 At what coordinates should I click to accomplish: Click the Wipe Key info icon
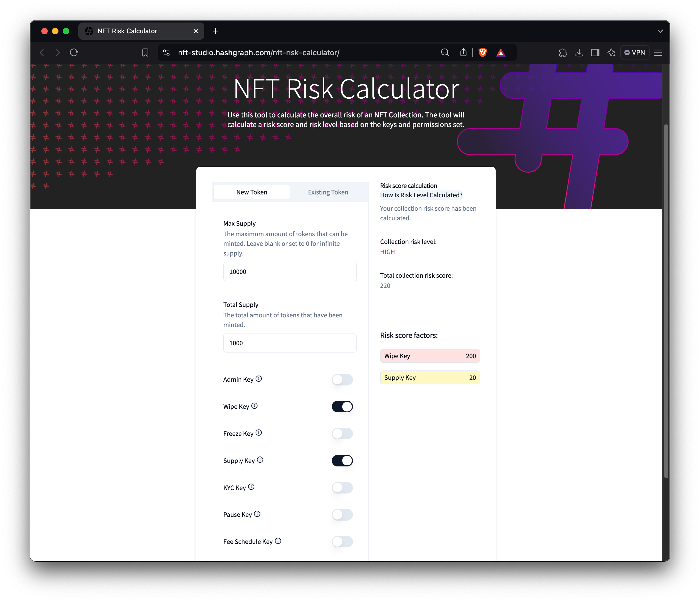(x=255, y=406)
